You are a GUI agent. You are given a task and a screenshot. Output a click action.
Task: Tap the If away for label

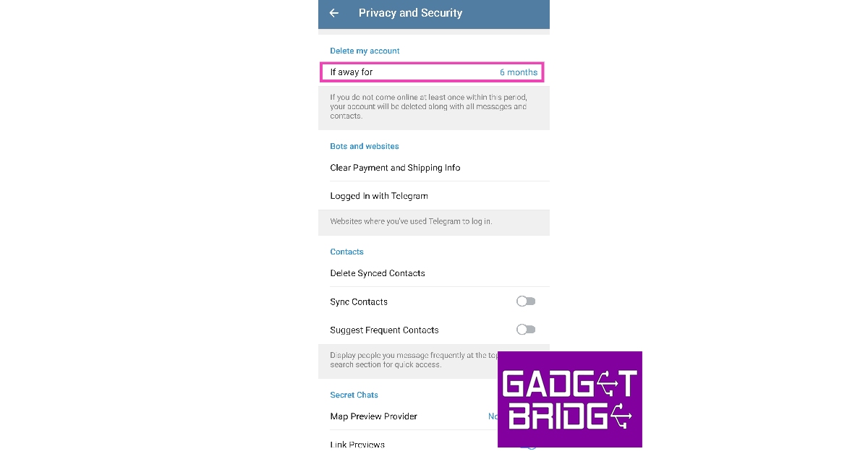(x=352, y=72)
